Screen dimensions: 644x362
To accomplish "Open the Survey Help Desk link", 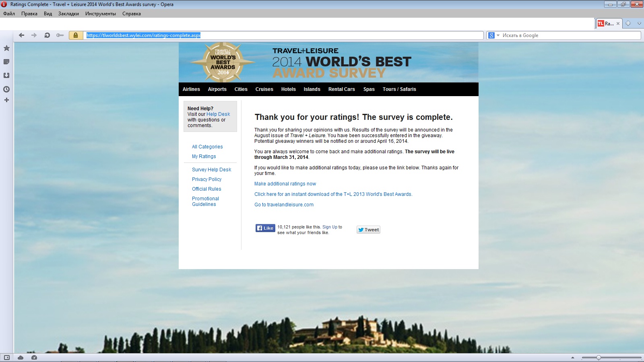I will [212, 170].
